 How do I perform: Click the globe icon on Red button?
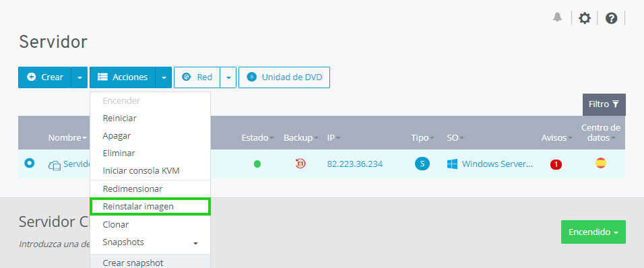[x=187, y=77]
